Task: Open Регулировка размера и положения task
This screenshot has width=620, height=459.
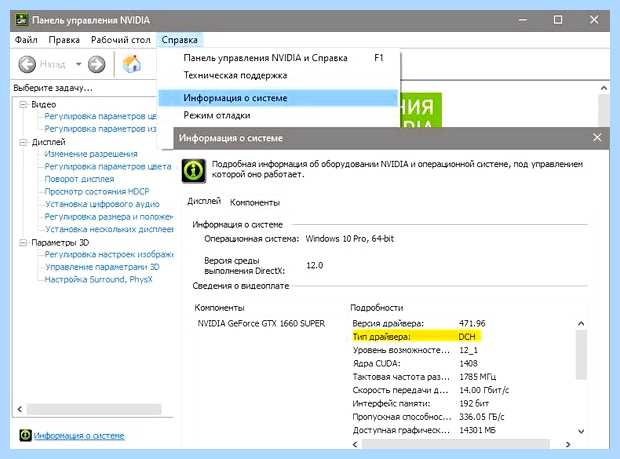Action: tap(109, 217)
